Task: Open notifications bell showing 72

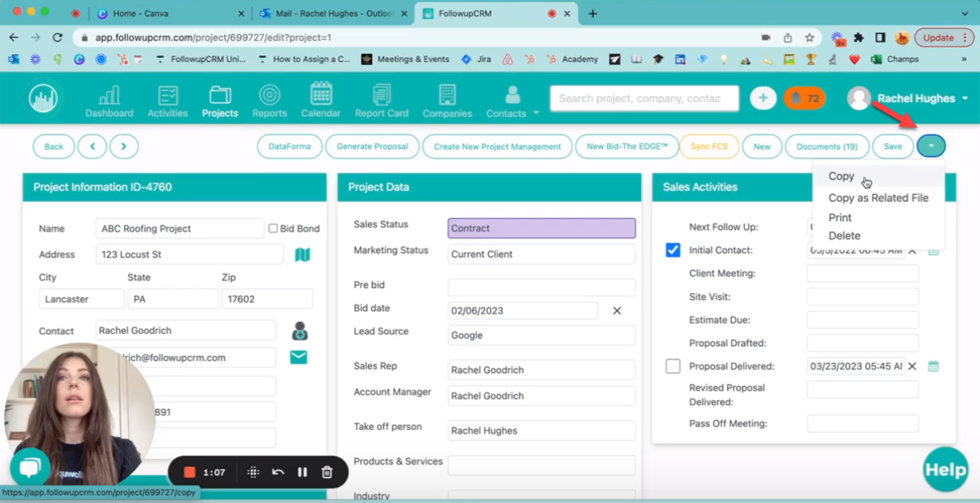Action: click(805, 98)
